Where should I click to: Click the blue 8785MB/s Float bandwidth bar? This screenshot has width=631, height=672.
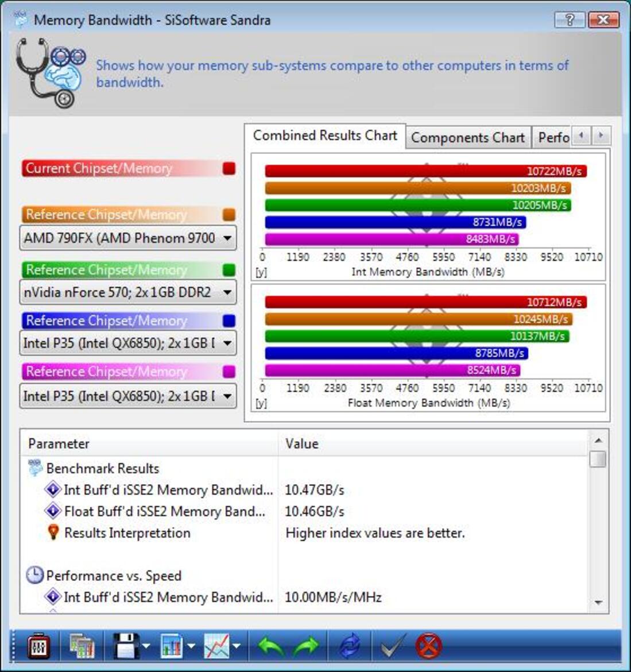(x=396, y=353)
